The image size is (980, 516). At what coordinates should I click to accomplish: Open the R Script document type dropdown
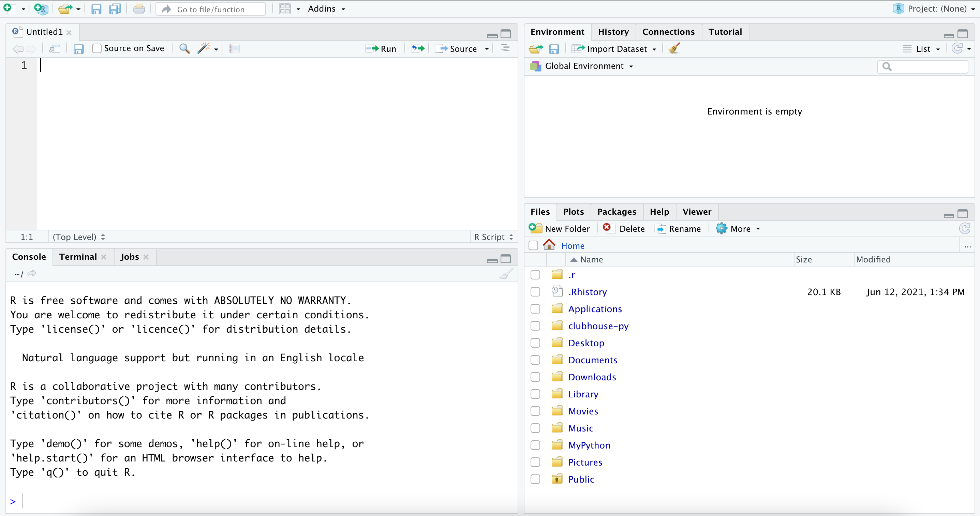pyautogui.click(x=493, y=237)
